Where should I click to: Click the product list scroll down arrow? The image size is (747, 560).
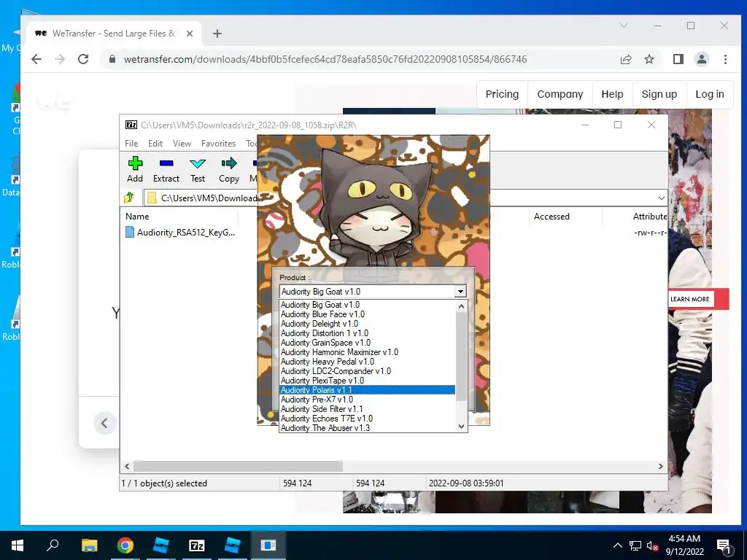tap(461, 426)
